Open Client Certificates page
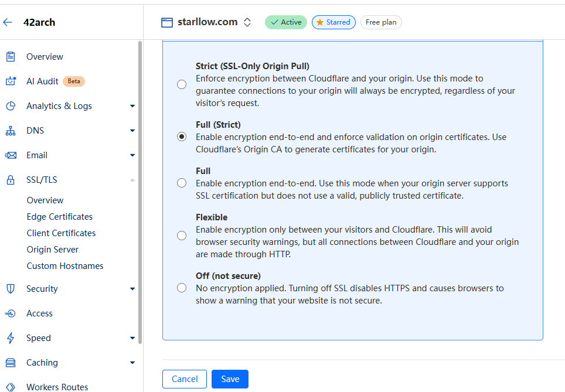 coord(62,233)
